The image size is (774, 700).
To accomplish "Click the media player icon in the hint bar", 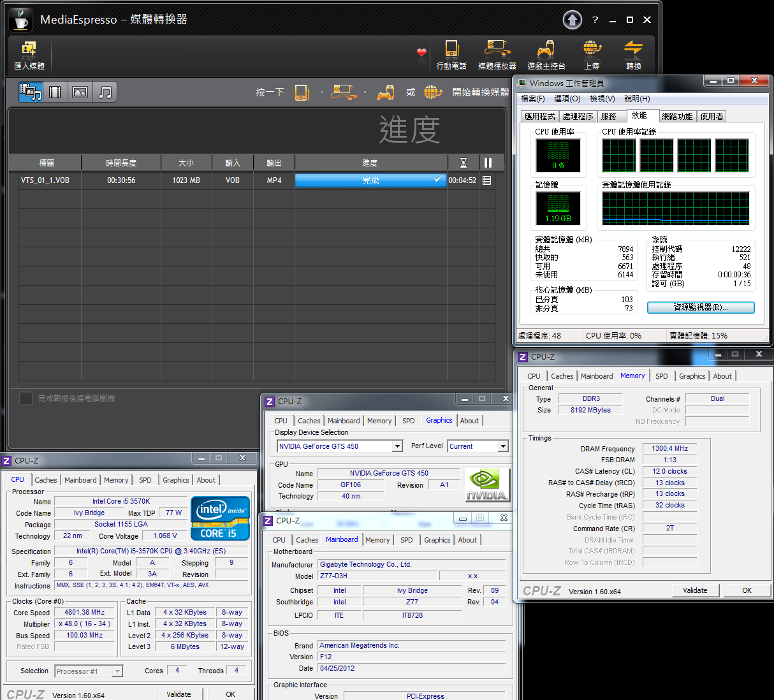I will (x=344, y=92).
